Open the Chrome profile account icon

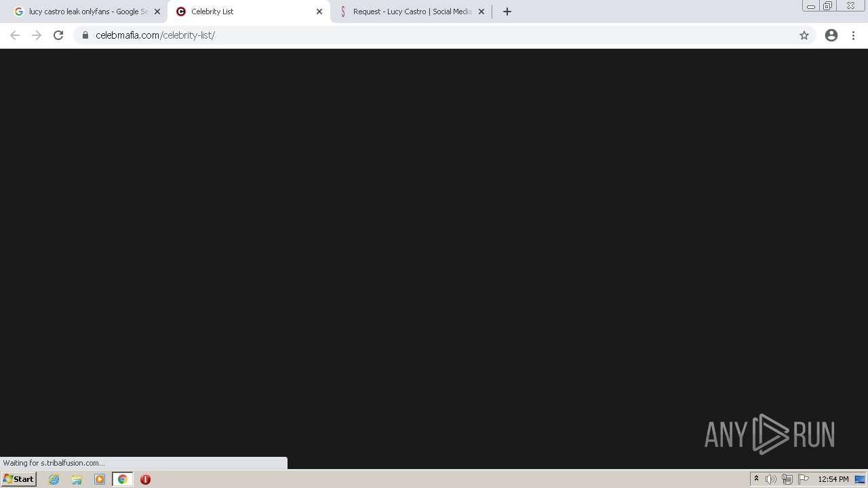pyautogui.click(x=831, y=35)
